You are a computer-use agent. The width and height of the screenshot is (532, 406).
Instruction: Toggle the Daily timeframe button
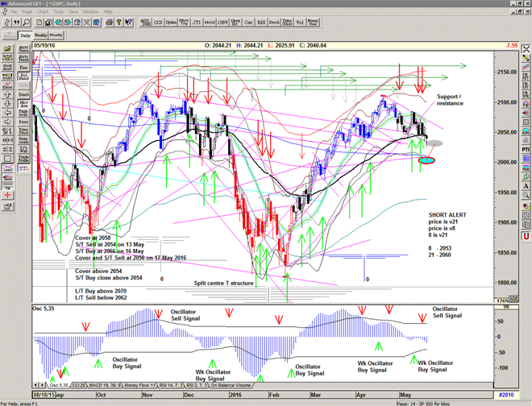coord(24,36)
